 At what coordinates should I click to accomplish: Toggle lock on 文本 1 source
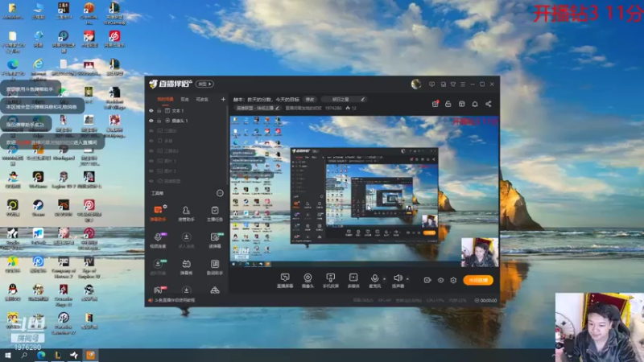159,111
